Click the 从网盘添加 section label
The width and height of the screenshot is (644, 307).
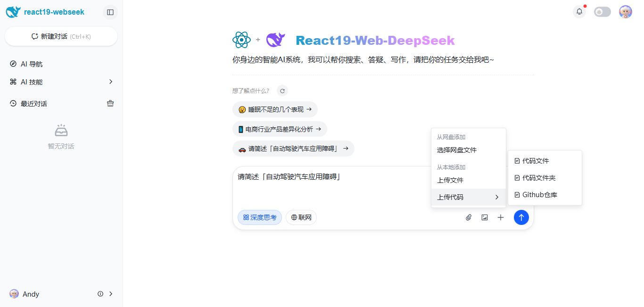pos(451,137)
